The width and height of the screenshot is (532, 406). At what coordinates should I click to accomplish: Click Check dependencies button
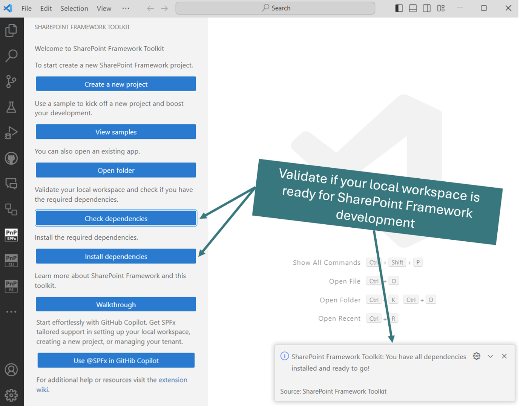point(116,218)
